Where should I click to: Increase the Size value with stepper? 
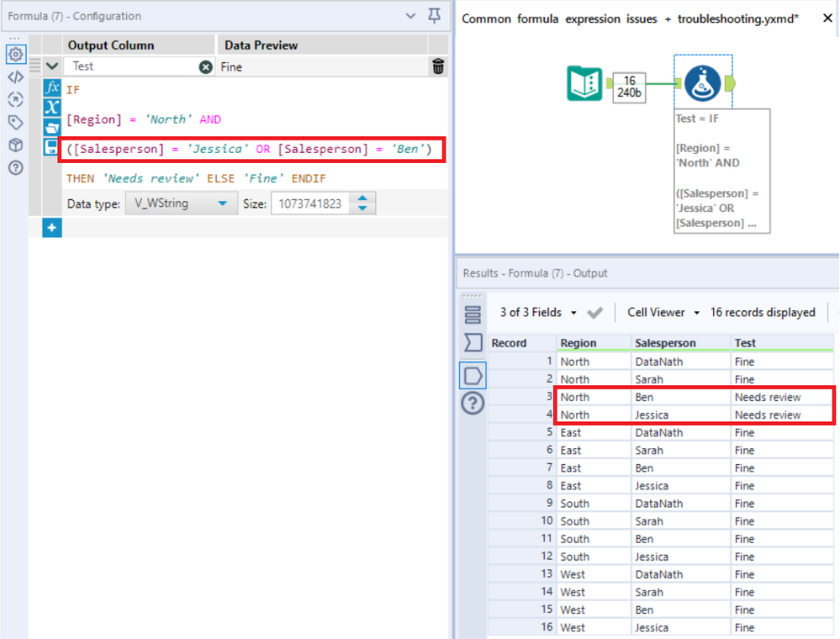click(362, 198)
